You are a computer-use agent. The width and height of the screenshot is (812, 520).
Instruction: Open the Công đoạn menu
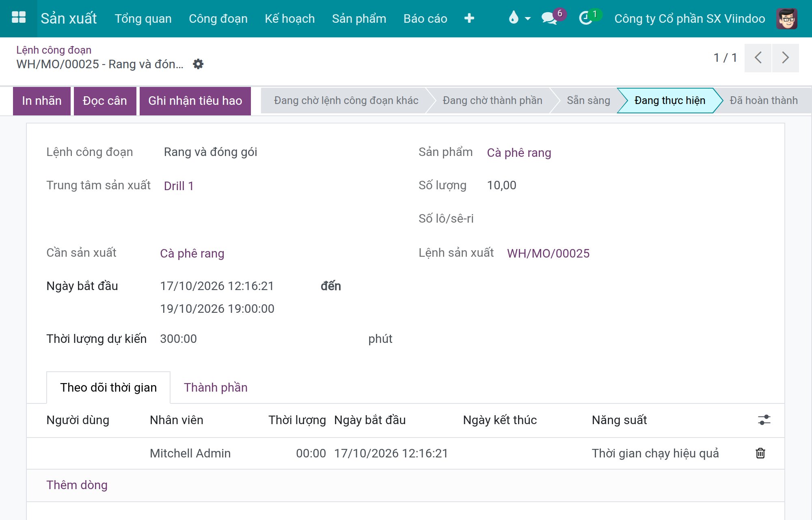pyautogui.click(x=218, y=18)
